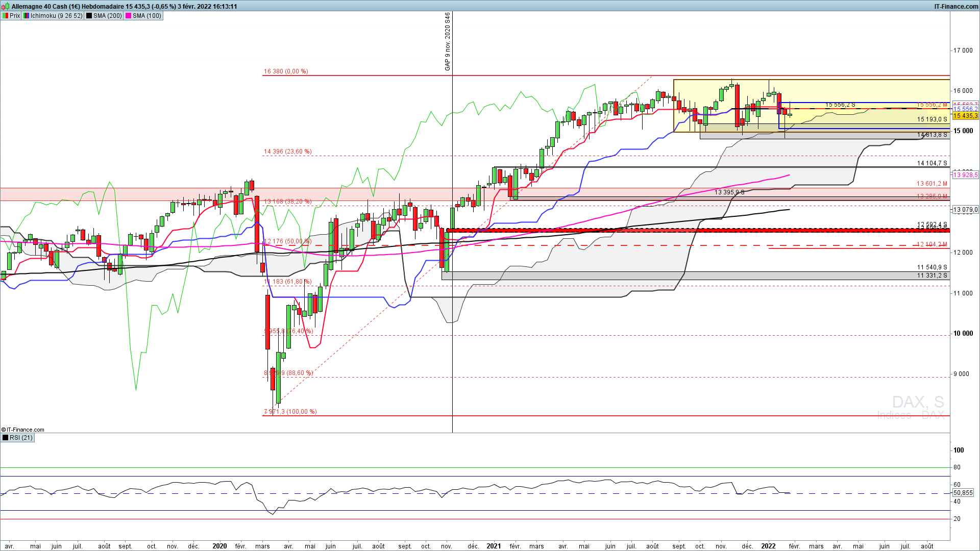Click the Fibonacci label '13 168 (38,20 %)'
The width and height of the screenshot is (980, 551).
(x=287, y=202)
